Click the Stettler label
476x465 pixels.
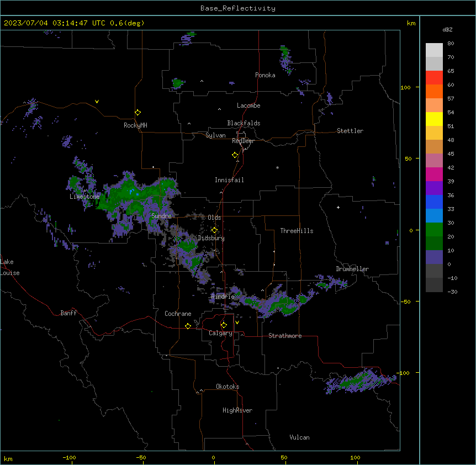coord(350,131)
